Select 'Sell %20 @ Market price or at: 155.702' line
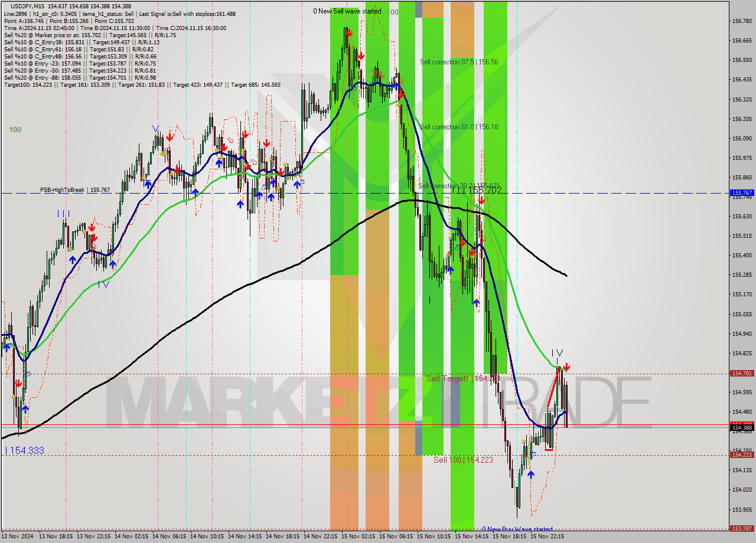Image resolution: width=756 pixels, height=543 pixels. click(x=90, y=35)
